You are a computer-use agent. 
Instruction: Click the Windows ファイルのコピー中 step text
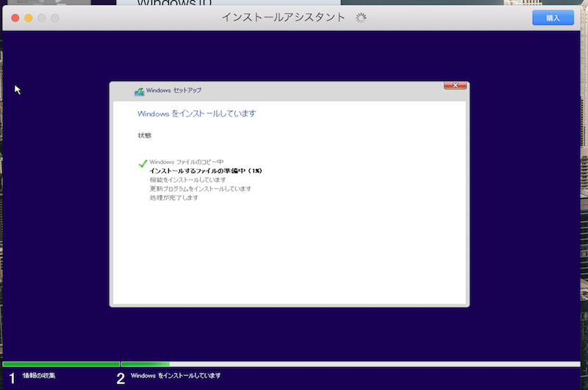(x=186, y=162)
